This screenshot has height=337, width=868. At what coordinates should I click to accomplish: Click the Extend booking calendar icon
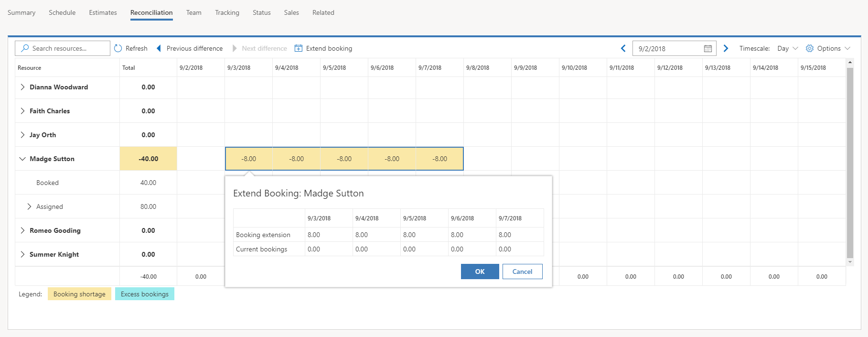tap(299, 48)
